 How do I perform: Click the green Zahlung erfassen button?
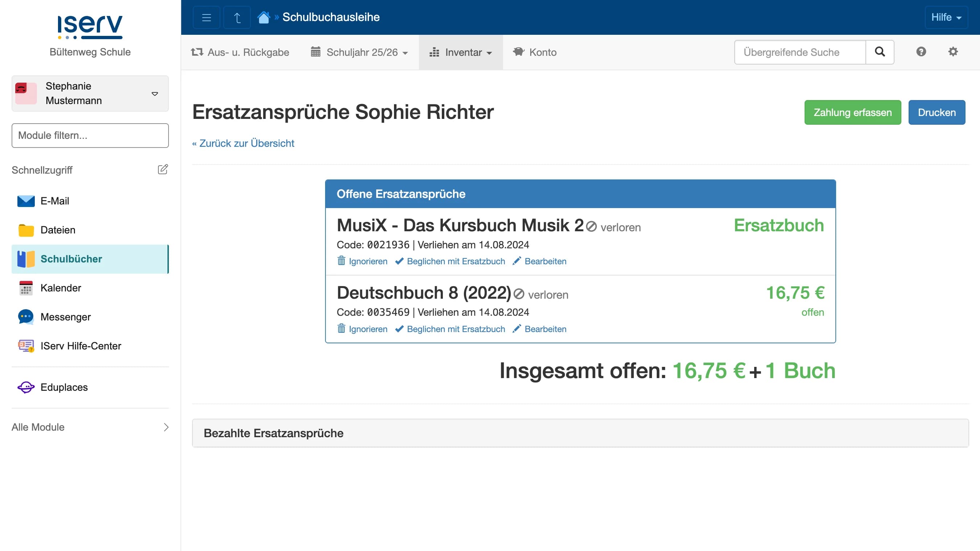coord(852,112)
